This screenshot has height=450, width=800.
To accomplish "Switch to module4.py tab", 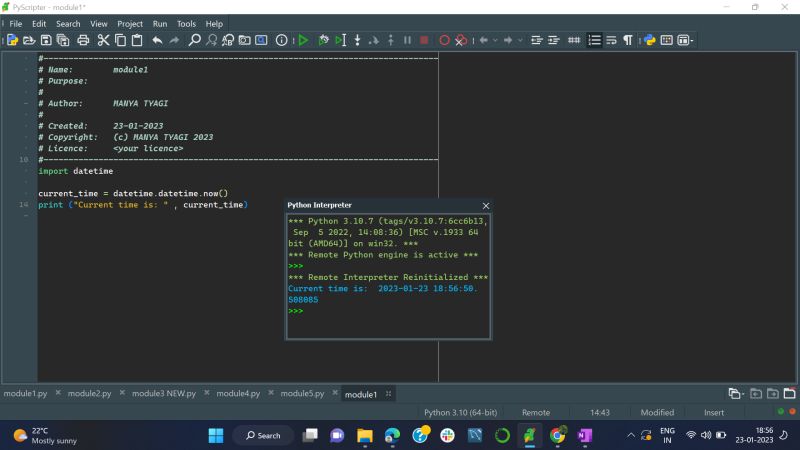I will (x=238, y=394).
